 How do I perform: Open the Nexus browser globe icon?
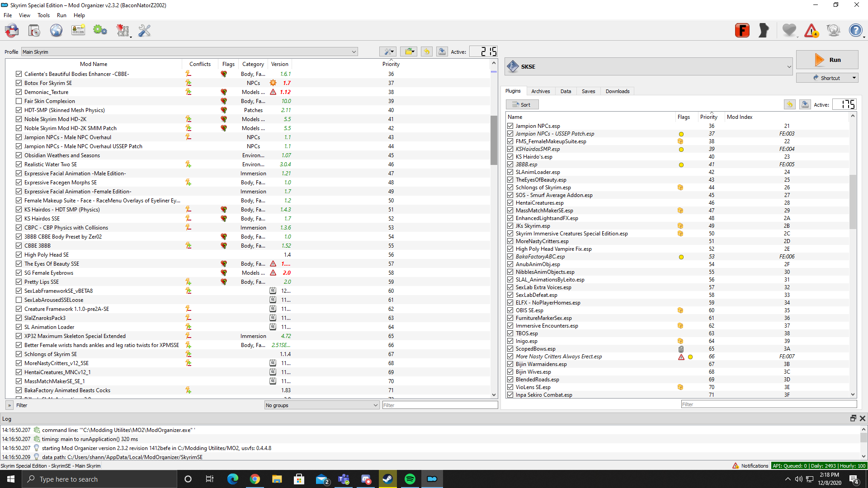56,31
